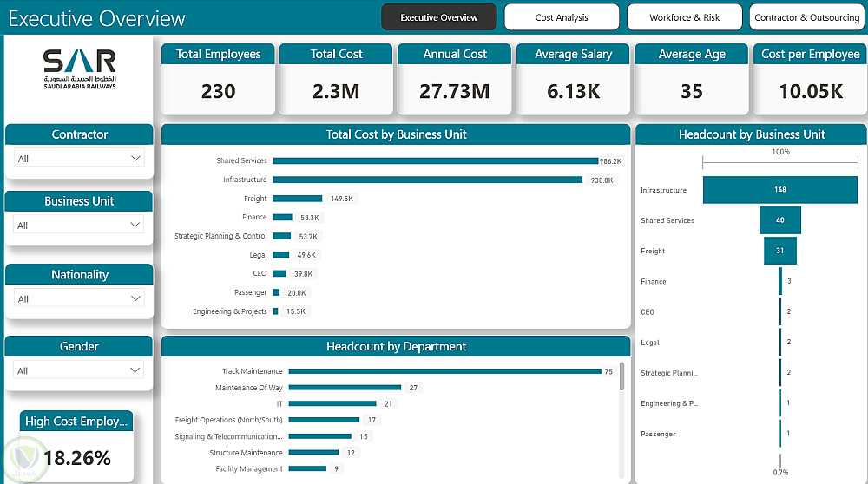Select the Shared Services cost bar
Screen dimensions: 868x484
coord(436,161)
